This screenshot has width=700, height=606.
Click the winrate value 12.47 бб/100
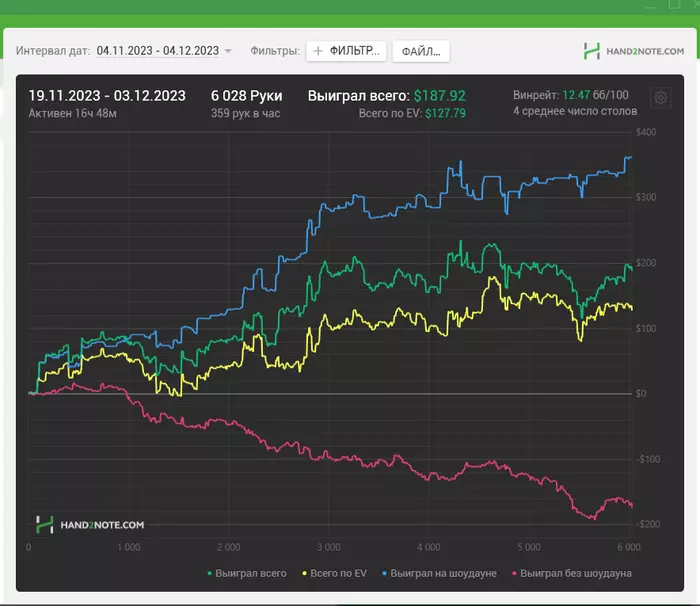coord(595,95)
